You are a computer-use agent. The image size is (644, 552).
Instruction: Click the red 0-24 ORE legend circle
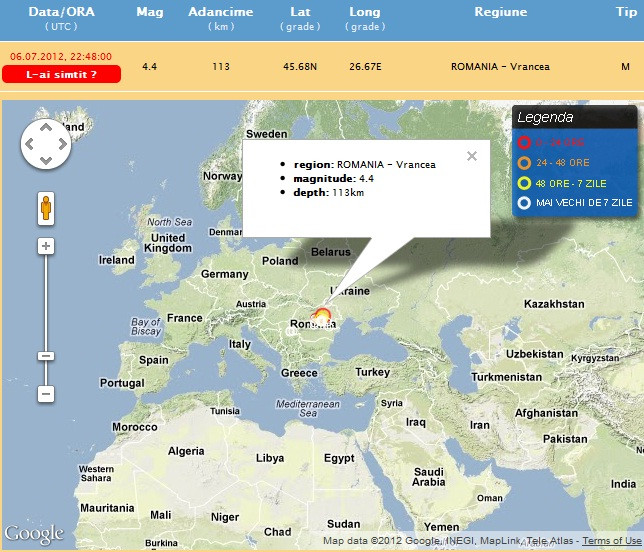point(524,142)
